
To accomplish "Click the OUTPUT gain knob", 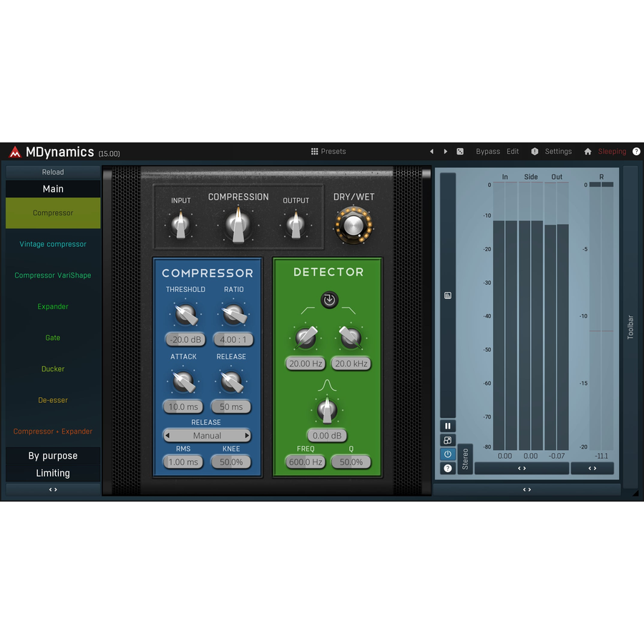I will [x=296, y=225].
